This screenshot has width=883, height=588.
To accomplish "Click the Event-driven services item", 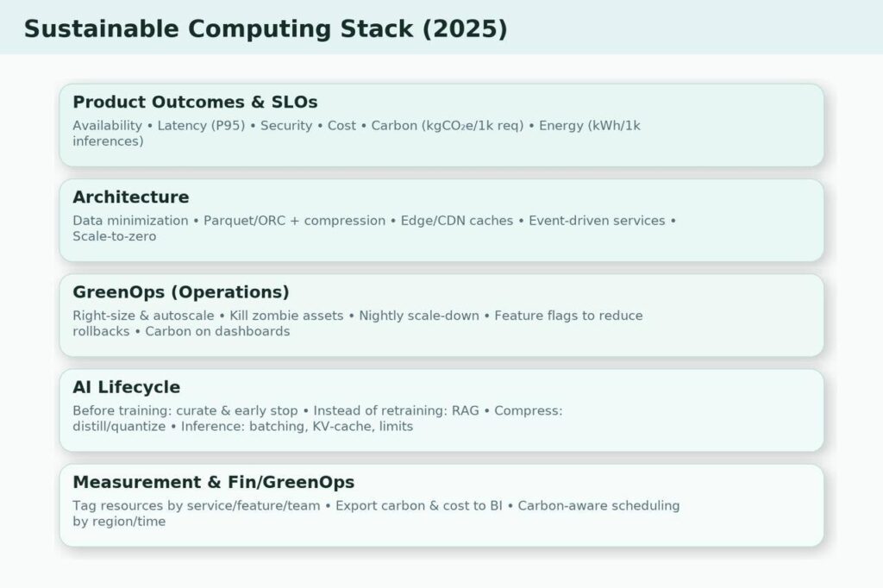I will 597,221.
